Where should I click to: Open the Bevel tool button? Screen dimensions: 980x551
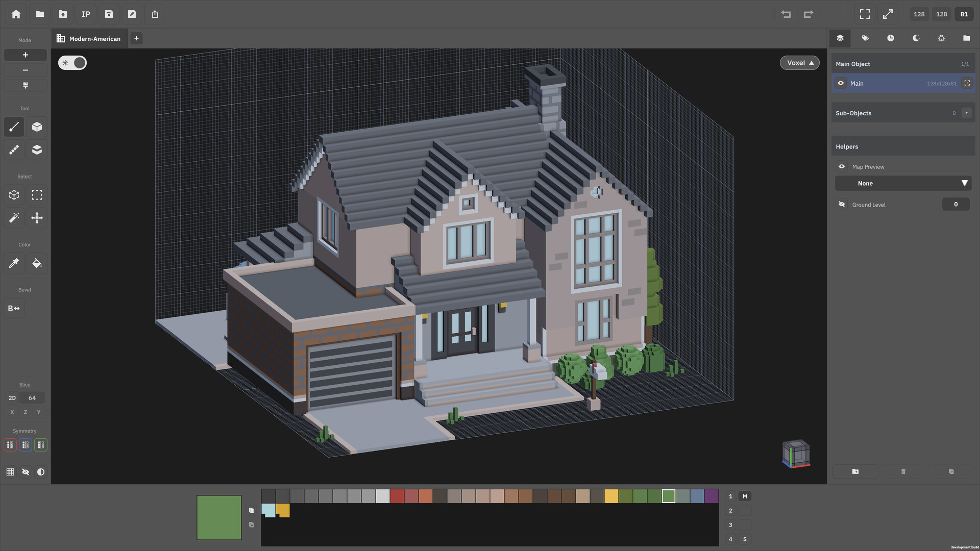[14, 308]
